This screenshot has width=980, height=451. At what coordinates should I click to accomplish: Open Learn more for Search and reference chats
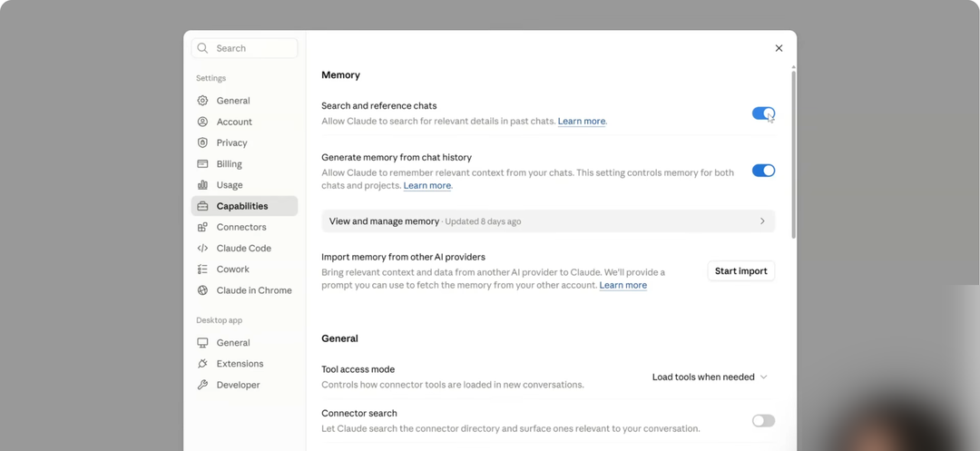tap(582, 122)
